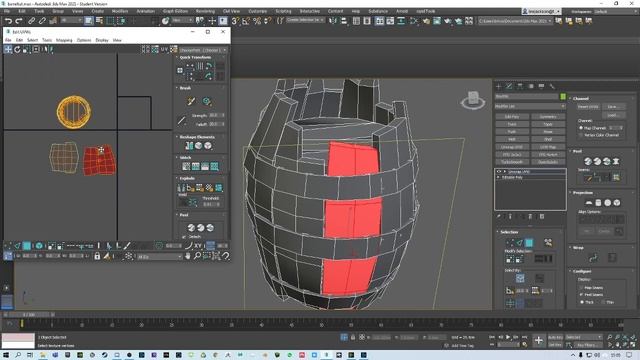
Task: Open the Utilities wrench tab in command panel
Action: [552, 87]
